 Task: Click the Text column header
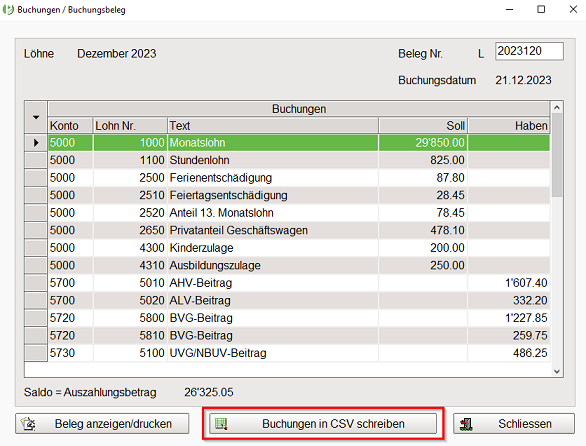click(x=273, y=126)
